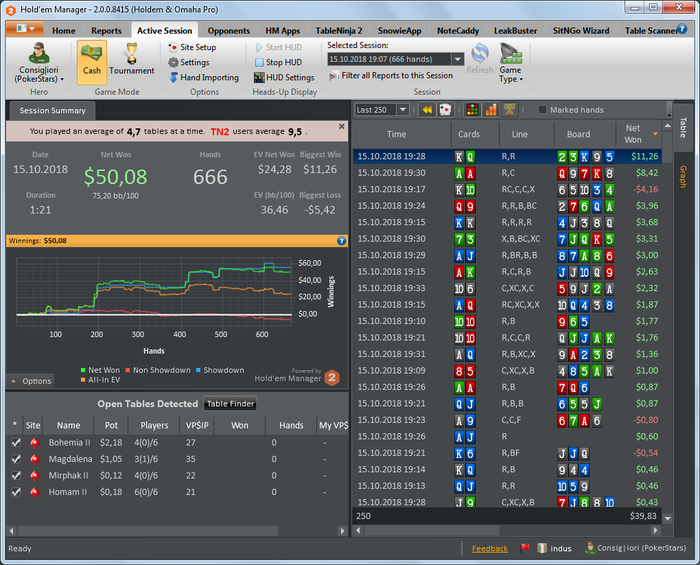
Task: Click PokerStars icon in Homam II row
Action: coord(34,492)
